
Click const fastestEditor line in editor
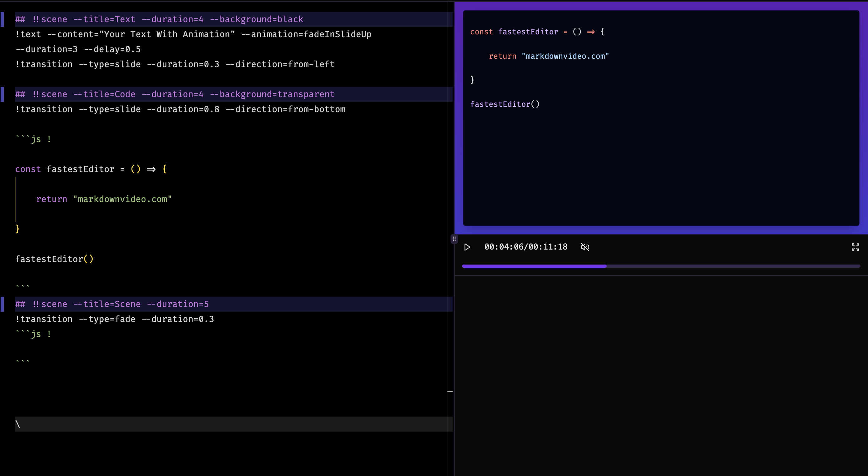[91, 169]
